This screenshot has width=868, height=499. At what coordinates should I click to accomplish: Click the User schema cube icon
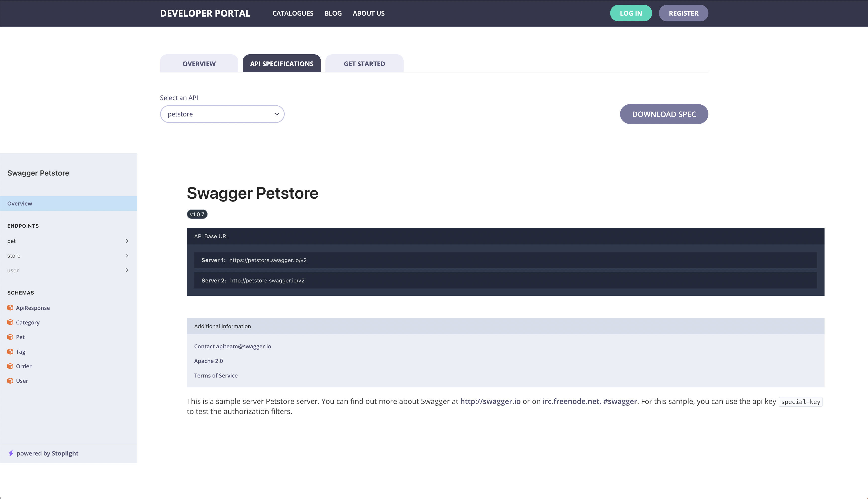(x=10, y=381)
